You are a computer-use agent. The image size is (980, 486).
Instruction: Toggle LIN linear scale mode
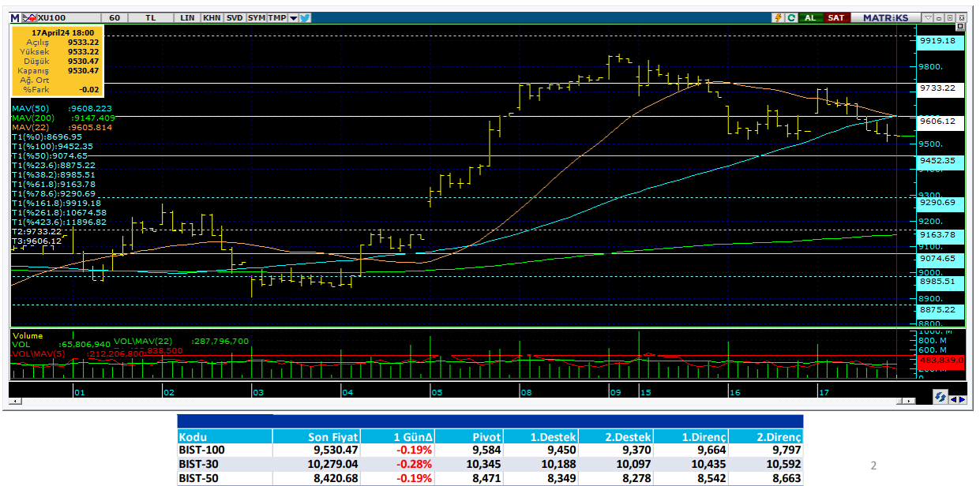(187, 17)
